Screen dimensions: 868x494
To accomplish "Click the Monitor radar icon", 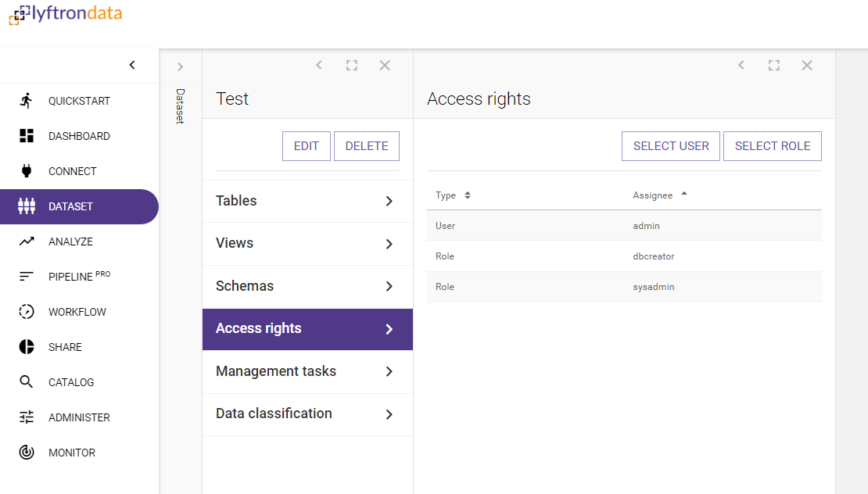I will (26, 452).
